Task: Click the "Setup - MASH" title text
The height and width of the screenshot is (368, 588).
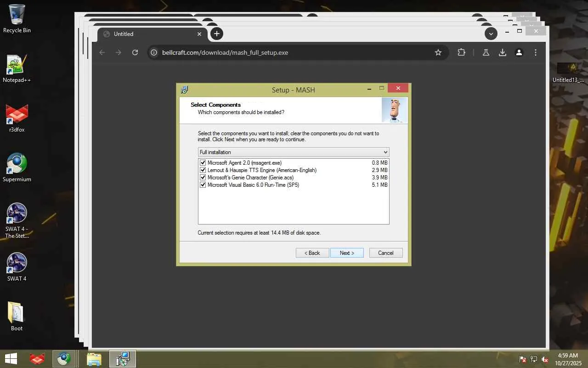Action: [294, 90]
